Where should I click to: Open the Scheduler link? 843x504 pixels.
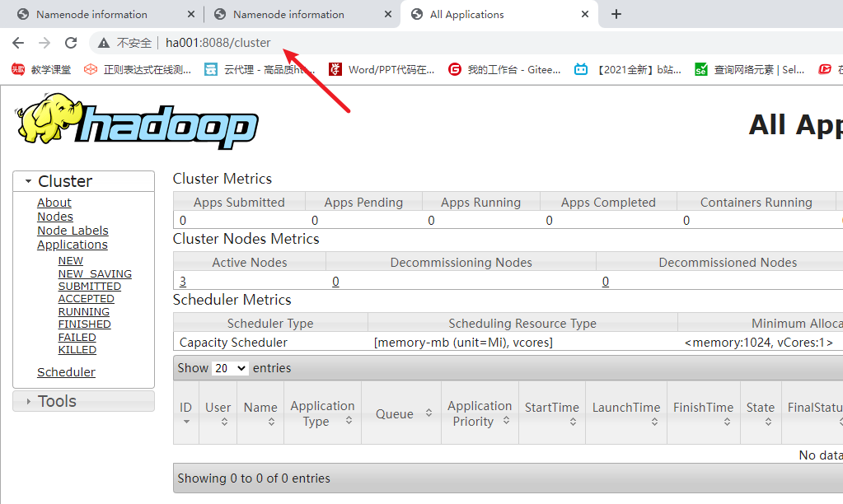(66, 371)
